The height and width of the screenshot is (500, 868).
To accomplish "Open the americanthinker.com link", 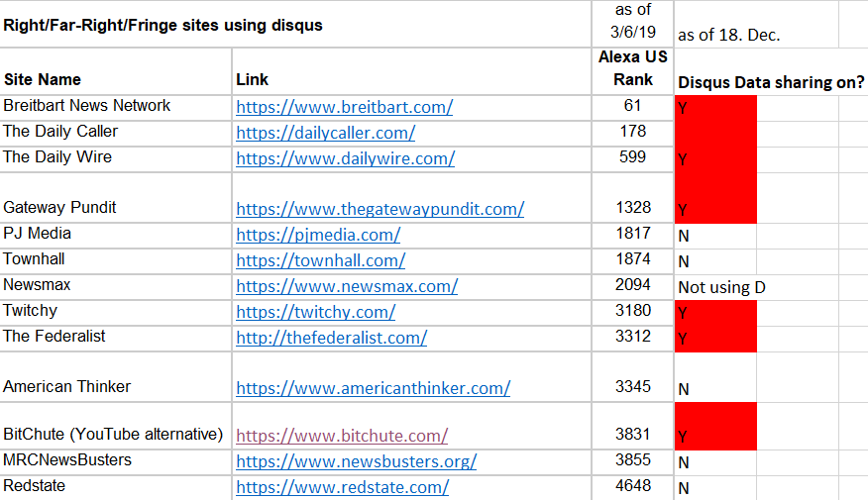I will coord(374,388).
